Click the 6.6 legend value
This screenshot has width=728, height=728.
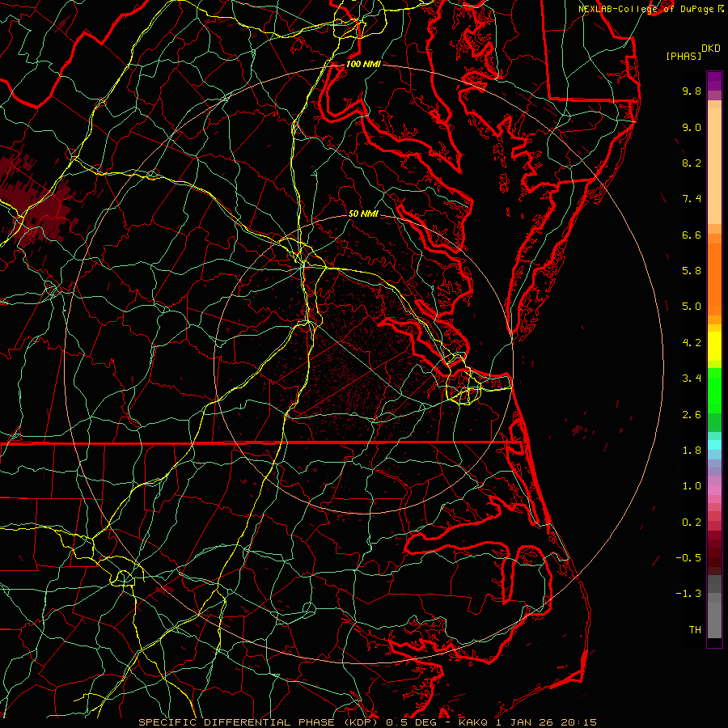click(x=692, y=235)
